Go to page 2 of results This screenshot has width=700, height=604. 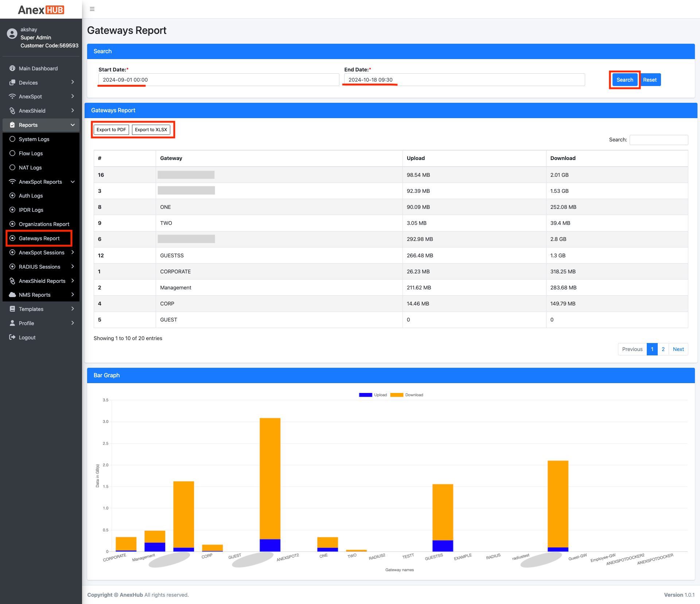click(663, 349)
